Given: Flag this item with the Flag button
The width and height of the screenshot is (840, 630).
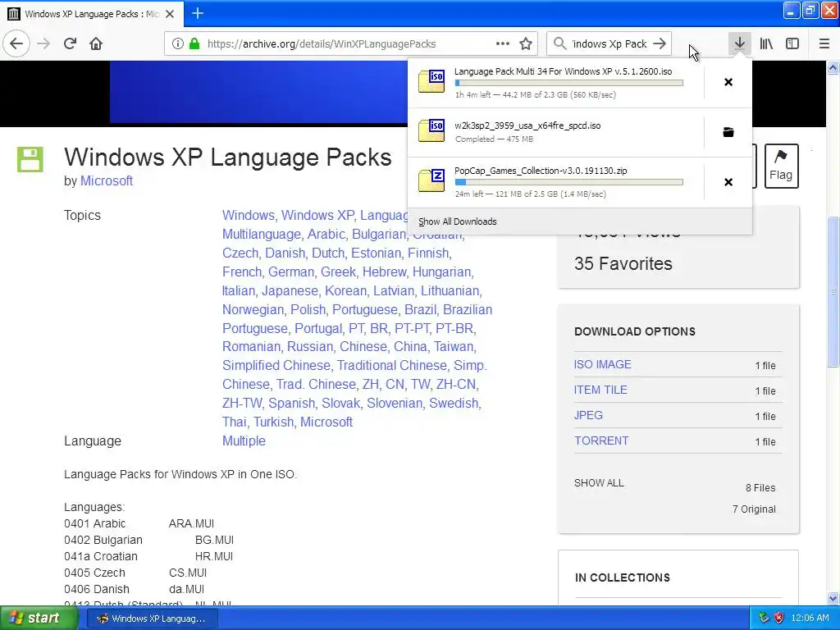Looking at the screenshot, I should (x=781, y=166).
